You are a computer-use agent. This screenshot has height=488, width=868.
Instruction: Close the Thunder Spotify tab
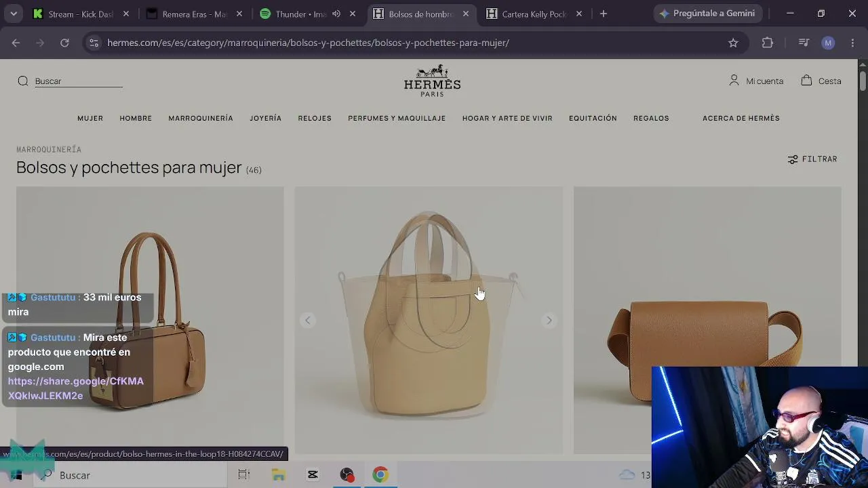coord(353,14)
